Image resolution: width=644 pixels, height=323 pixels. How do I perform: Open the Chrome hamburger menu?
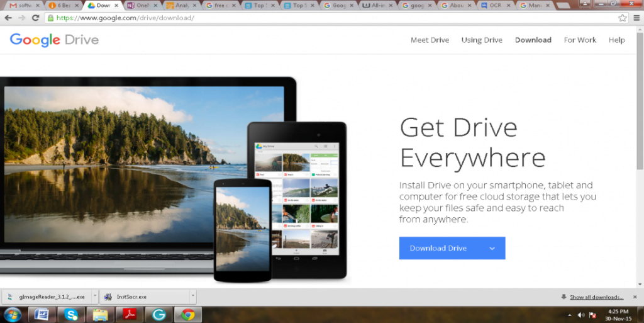point(635,18)
